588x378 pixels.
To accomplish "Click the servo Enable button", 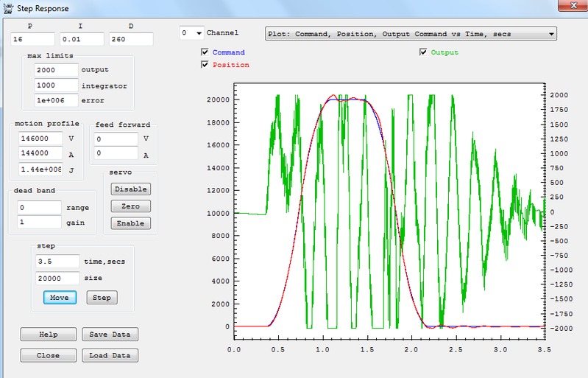I will coord(131,223).
